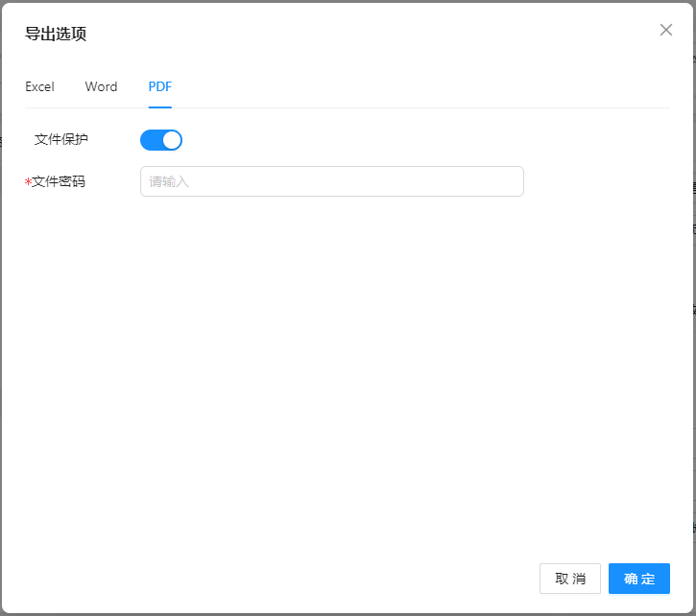
Task: Confirm export with the 确定 button
Action: pyautogui.click(x=638, y=579)
